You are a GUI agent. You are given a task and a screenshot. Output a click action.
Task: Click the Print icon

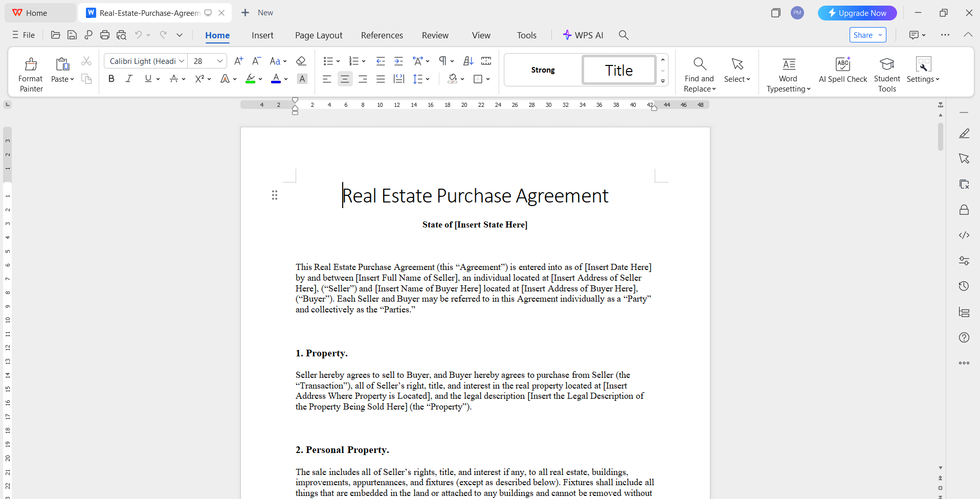tap(105, 35)
